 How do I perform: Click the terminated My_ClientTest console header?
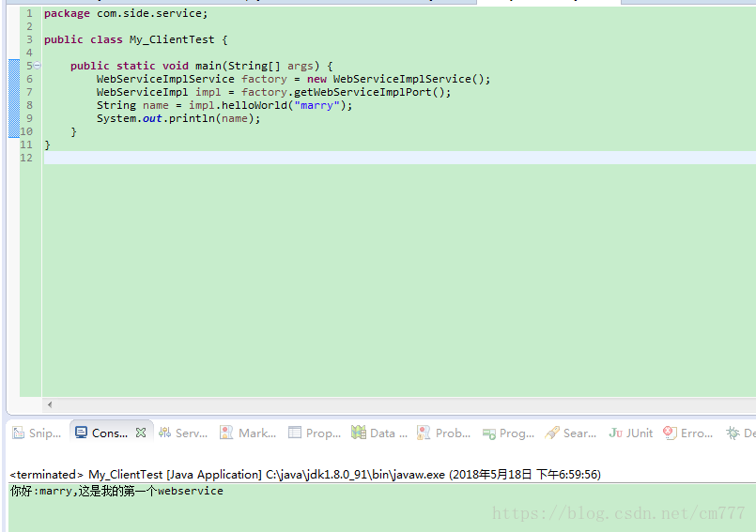click(x=305, y=475)
